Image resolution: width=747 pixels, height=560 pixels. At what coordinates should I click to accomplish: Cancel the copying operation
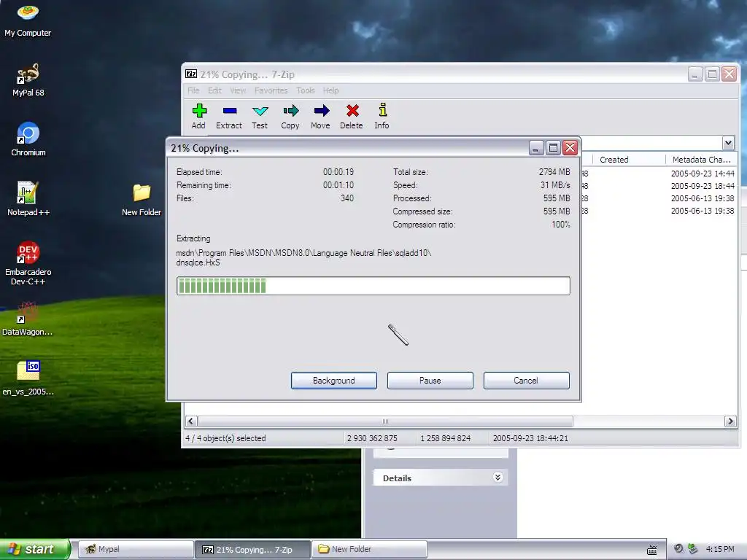(527, 381)
